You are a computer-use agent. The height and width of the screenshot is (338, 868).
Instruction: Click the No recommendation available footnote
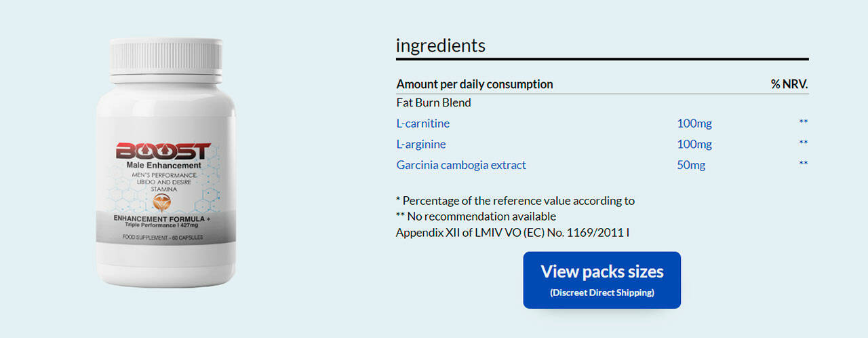476,217
